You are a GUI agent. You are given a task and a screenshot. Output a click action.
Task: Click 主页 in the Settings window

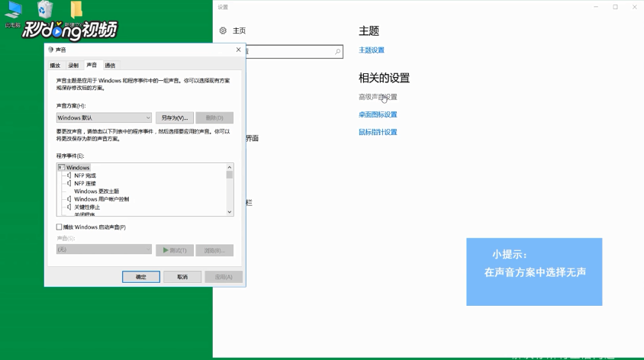pyautogui.click(x=239, y=31)
